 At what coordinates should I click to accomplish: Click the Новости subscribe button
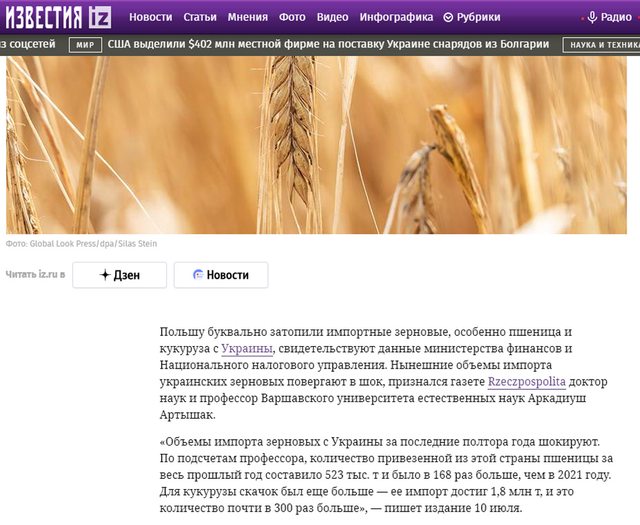tap(221, 275)
